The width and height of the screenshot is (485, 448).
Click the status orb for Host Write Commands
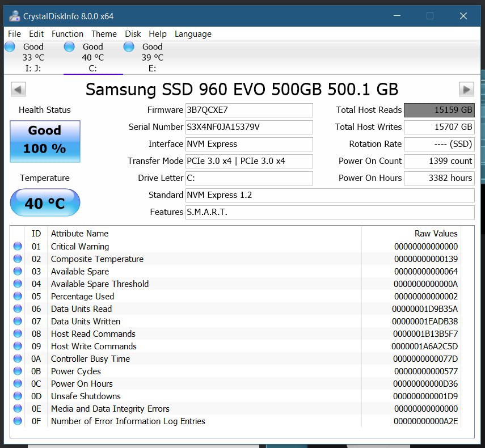[x=18, y=346]
